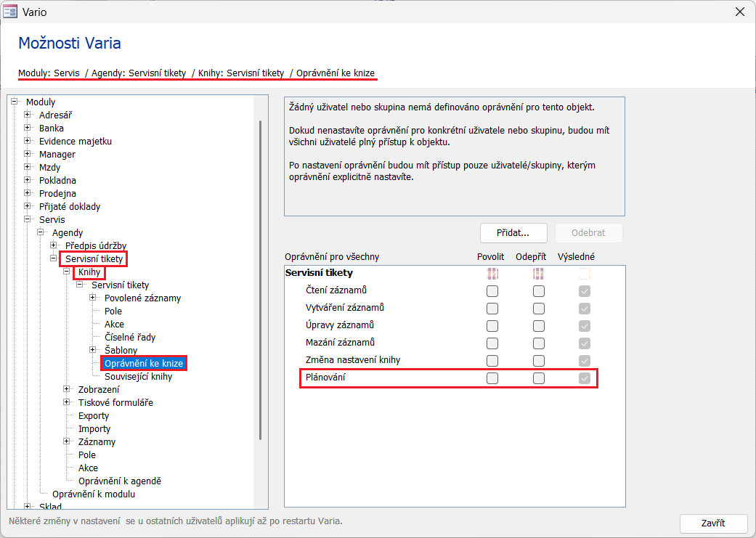Open Číselné řady tree item
Viewport: 756px width, 538px height.
[130, 338]
